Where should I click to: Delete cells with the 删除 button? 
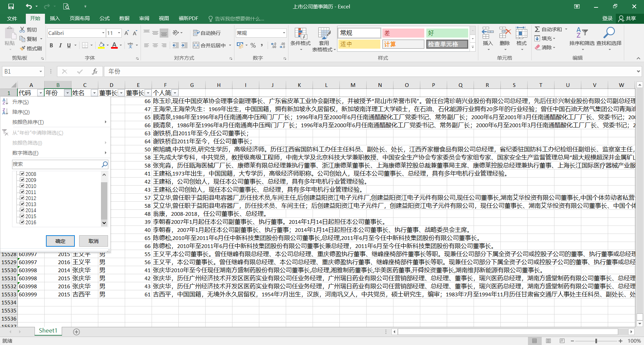tap(504, 39)
